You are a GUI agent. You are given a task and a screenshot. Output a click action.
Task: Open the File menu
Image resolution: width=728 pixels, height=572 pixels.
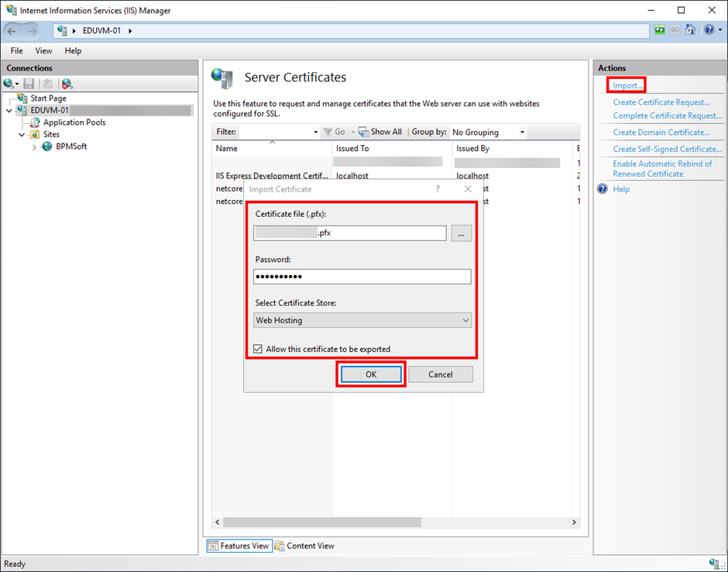pyautogui.click(x=17, y=50)
